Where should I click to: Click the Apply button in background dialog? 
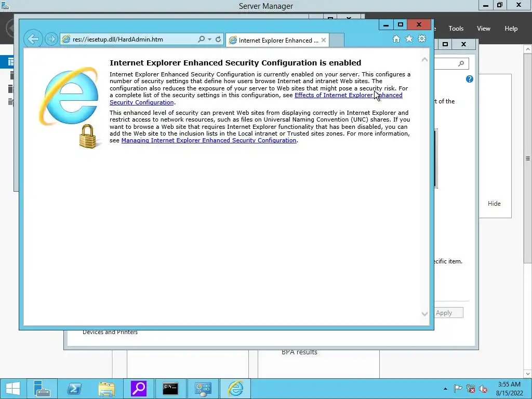tap(448, 313)
